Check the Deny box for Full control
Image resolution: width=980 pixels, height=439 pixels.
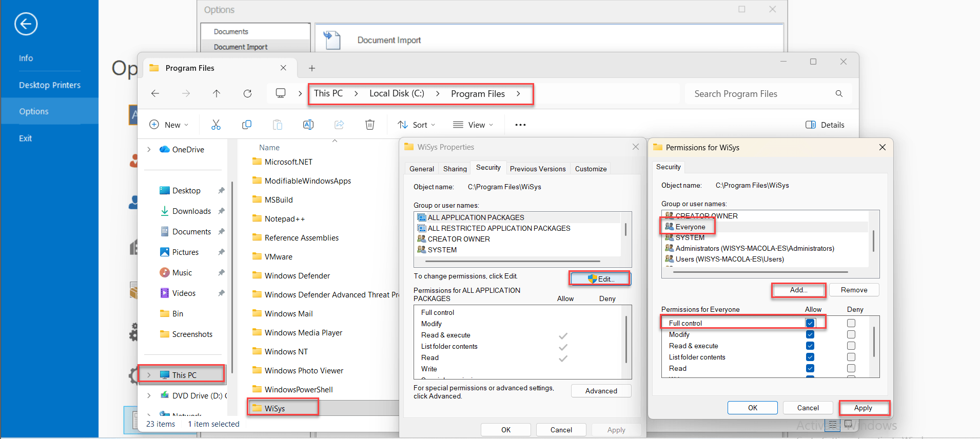click(851, 323)
